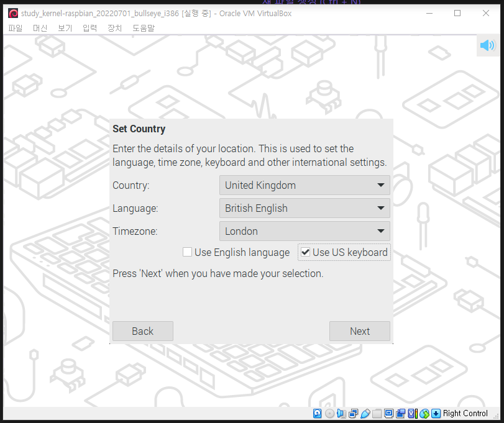Expand the Language selection list
The height and width of the screenshot is (423, 504).
click(304, 207)
